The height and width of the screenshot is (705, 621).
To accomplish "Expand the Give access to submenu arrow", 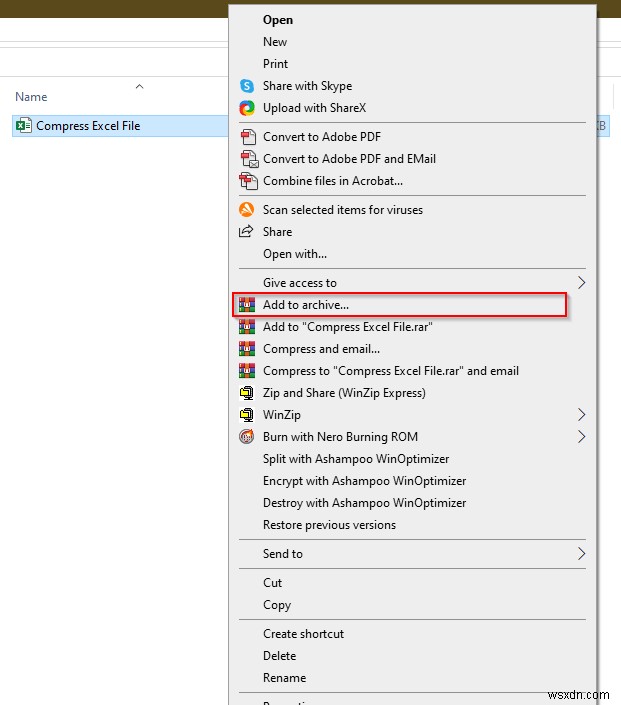I will (x=581, y=283).
